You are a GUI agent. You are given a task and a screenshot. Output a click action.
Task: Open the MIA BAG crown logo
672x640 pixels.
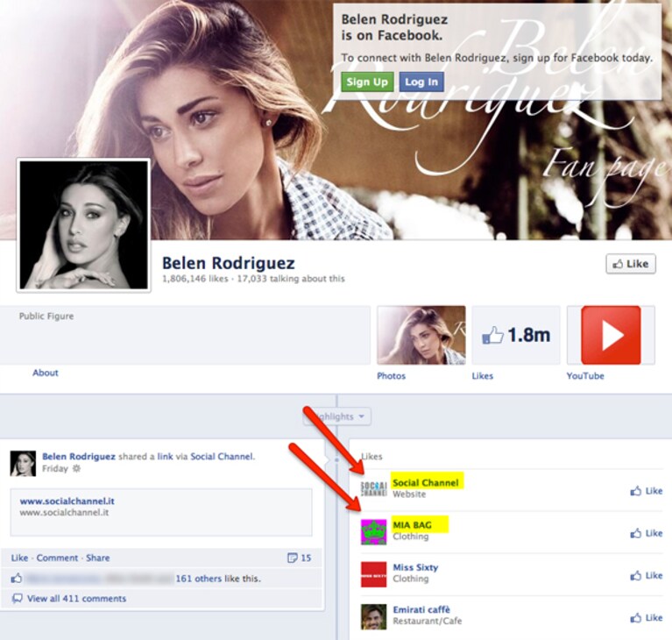point(374,532)
